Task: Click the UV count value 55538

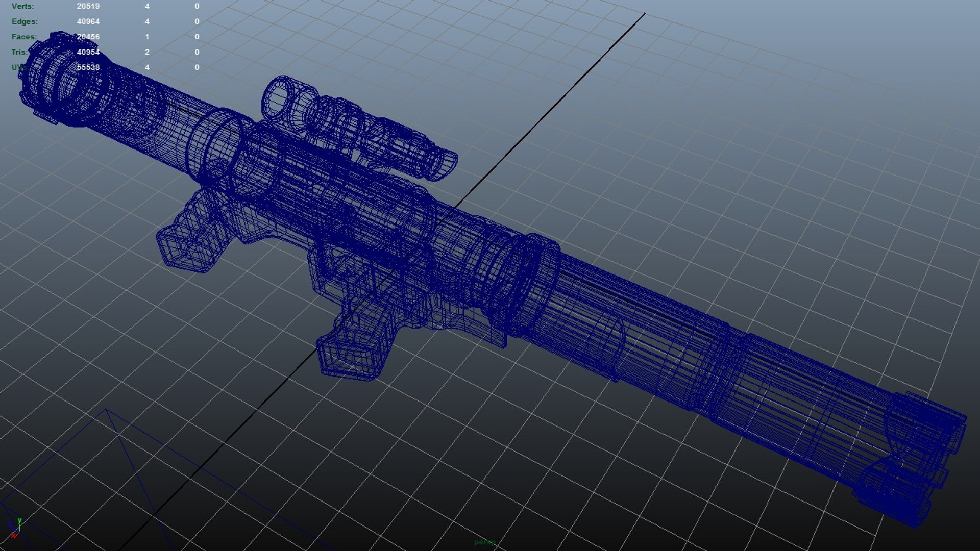Action: tap(88, 67)
